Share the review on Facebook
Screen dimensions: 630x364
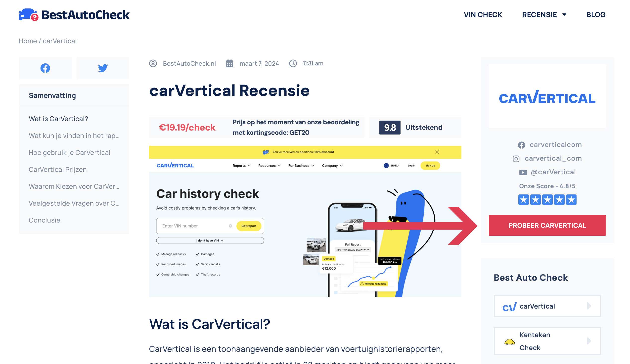click(x=45, y=68)
